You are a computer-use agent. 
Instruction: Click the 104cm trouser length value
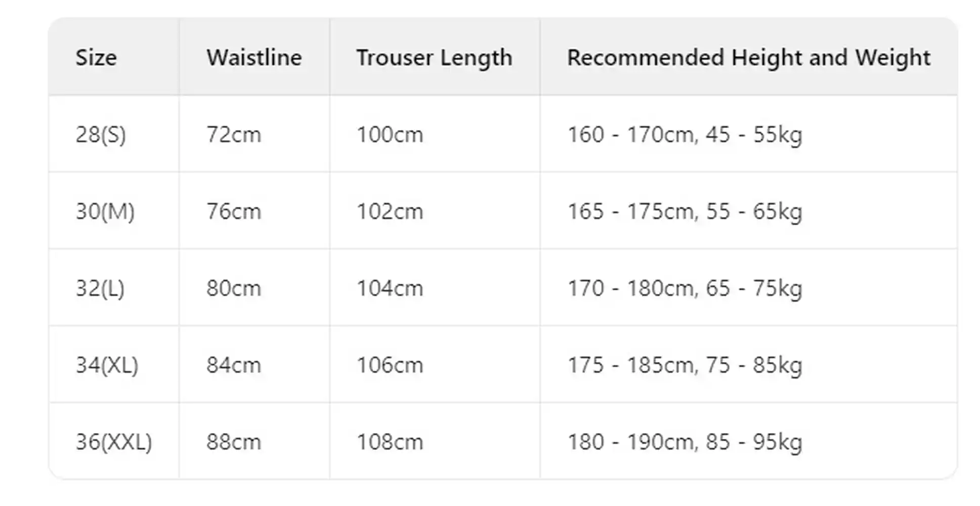(390, 288)
